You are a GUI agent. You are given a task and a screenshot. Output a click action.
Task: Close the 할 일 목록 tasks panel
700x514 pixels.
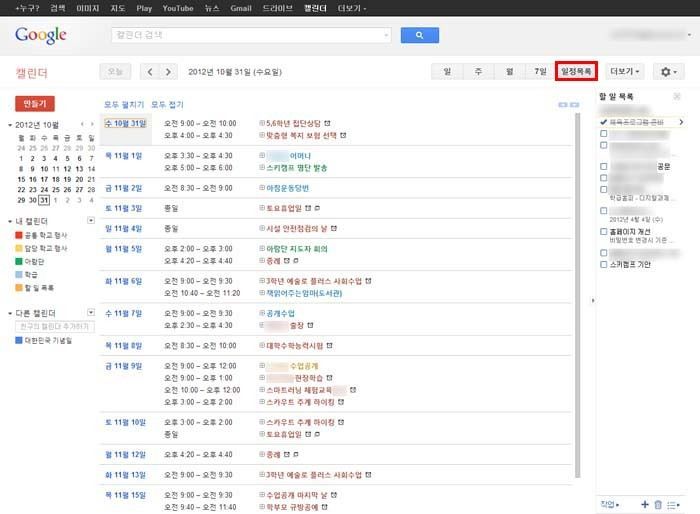(x=677, y=96)
